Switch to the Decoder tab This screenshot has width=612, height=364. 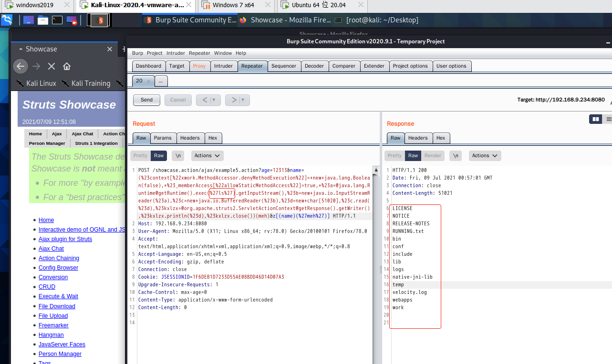coord(314,66)
